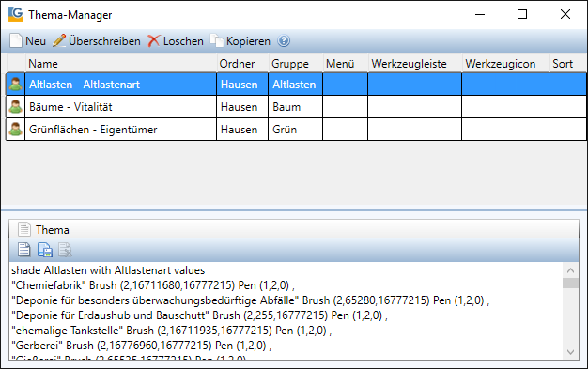Open help via the question mark icon

pos(284,41)
